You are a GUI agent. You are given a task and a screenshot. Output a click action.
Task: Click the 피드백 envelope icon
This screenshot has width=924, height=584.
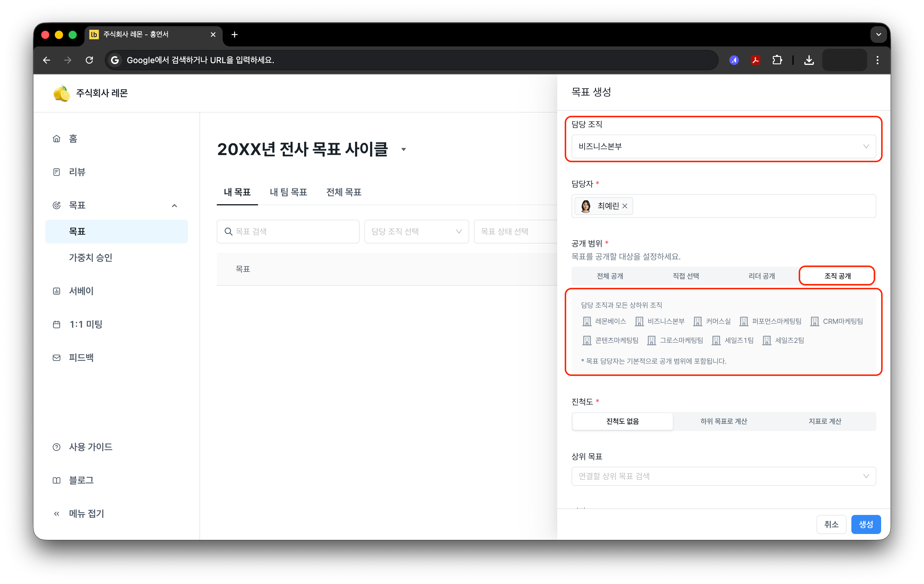56,357
